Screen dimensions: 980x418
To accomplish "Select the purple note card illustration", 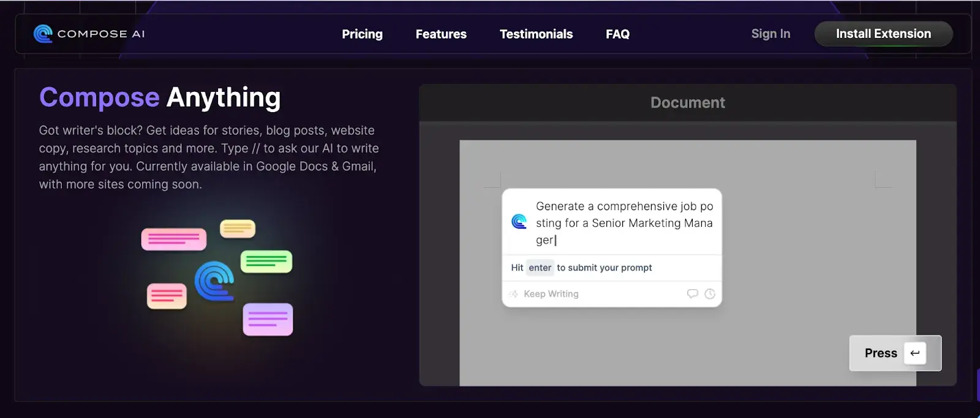I will (268, 319).
